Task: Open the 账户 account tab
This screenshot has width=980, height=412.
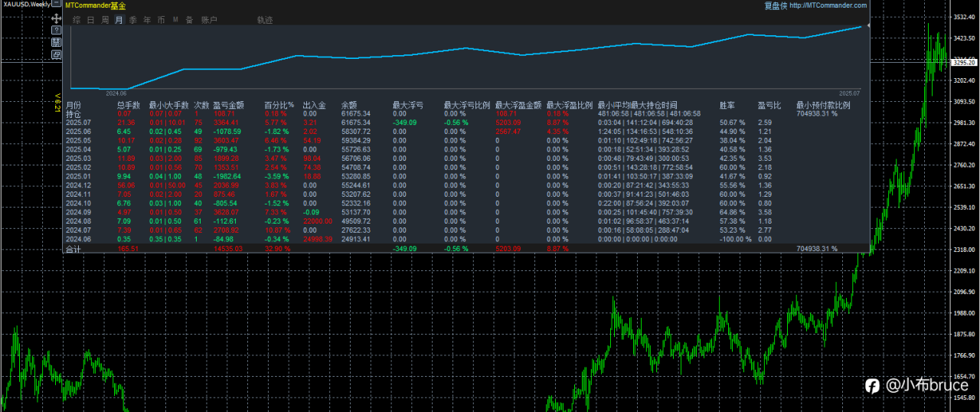Action: click(208, 20)
